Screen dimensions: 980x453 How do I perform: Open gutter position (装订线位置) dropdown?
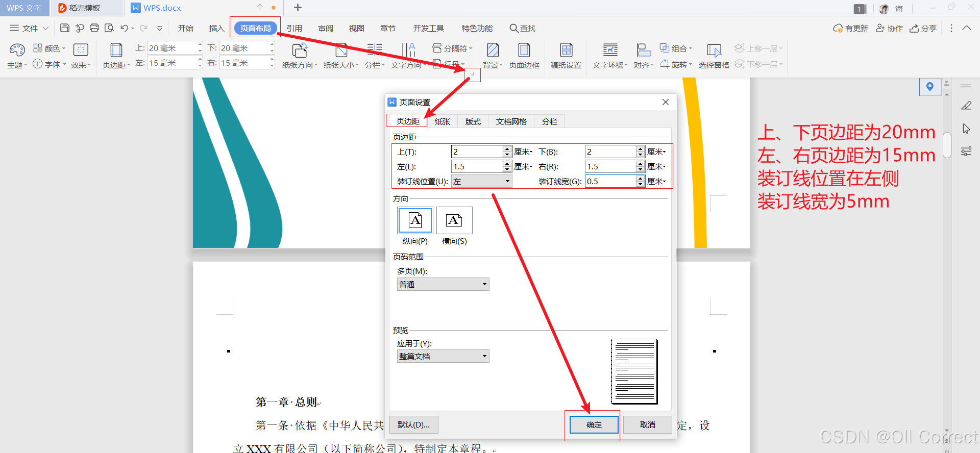pyautogui.click(x=481, y=181)
